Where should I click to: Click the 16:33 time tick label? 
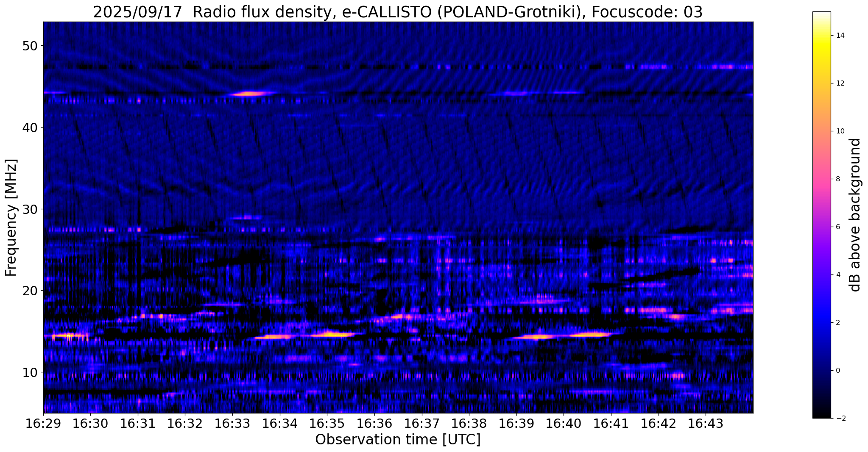(x=232, y=424)
